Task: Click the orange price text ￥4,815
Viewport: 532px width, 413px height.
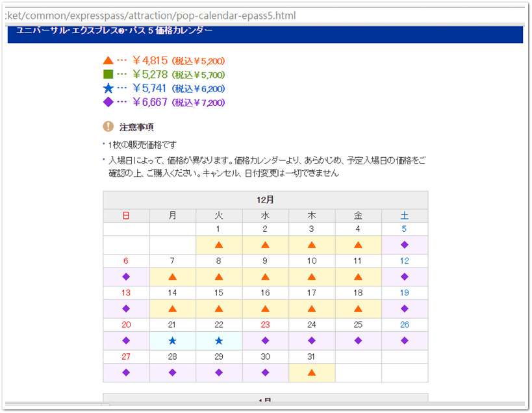Action: [150, 60]
